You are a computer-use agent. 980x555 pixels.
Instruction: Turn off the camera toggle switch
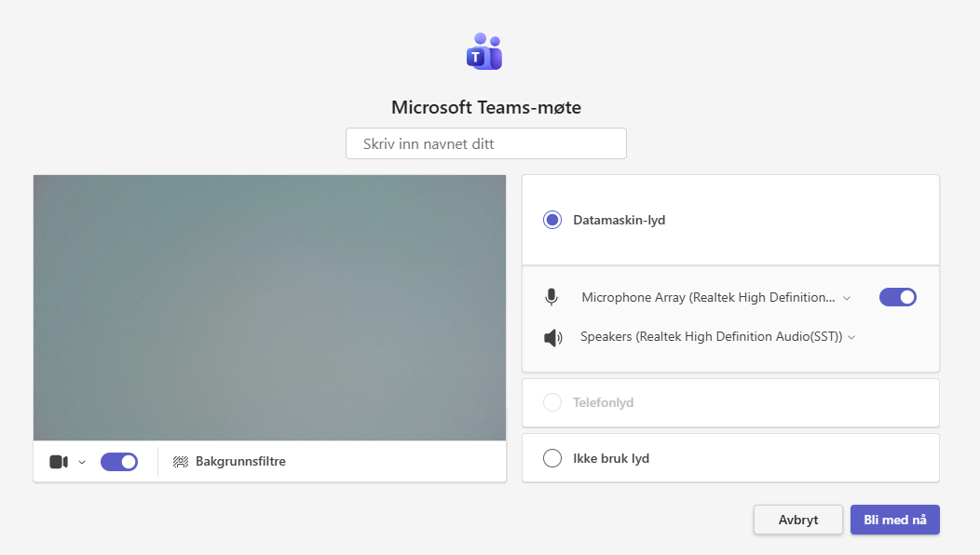(119, 462)
